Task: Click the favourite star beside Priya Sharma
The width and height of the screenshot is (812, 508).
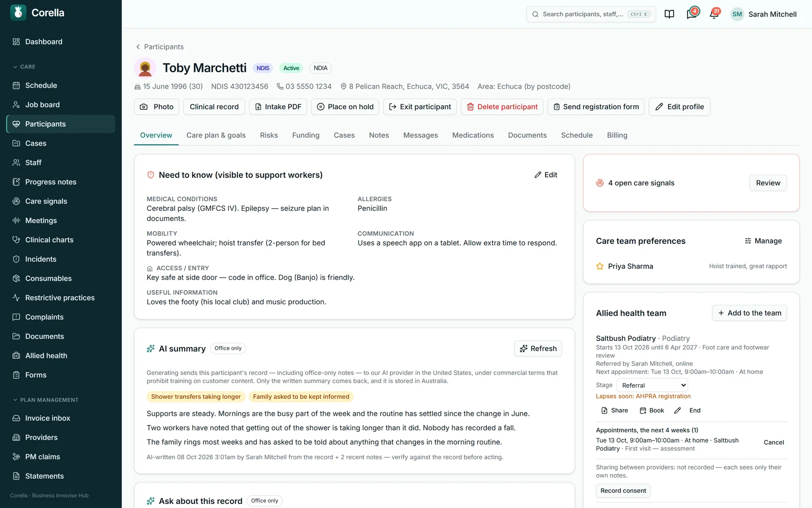Action: click(600, 266)
